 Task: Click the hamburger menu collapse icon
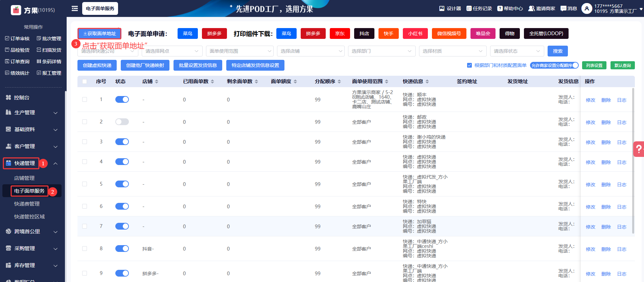(75, 8)
